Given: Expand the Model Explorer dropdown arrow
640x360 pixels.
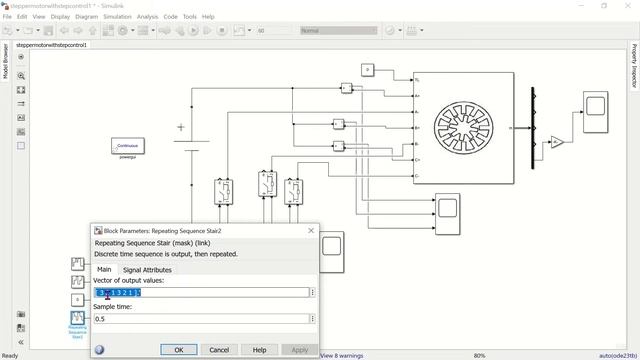Looking at the screenshot, I should pos(153,31).
